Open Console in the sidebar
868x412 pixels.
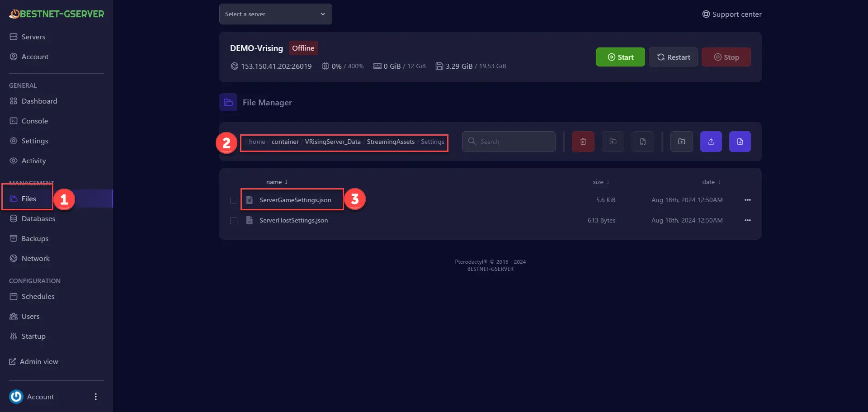click(34, 121)
